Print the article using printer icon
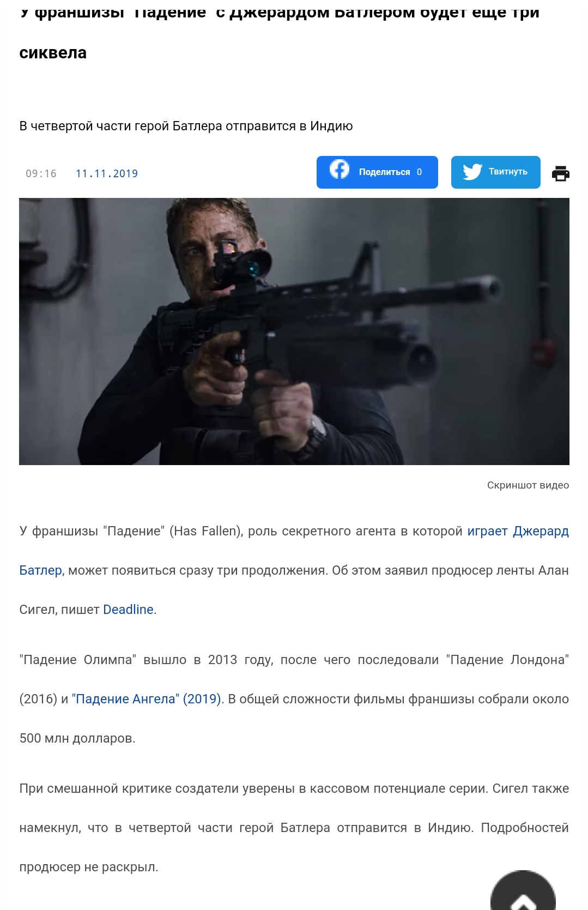588x910 pixels. coord(561,173)
